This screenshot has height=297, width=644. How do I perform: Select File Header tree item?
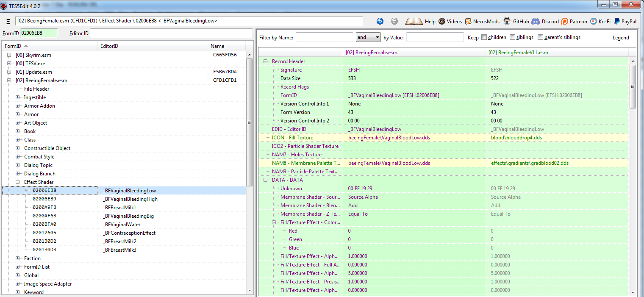click(36, 89)
